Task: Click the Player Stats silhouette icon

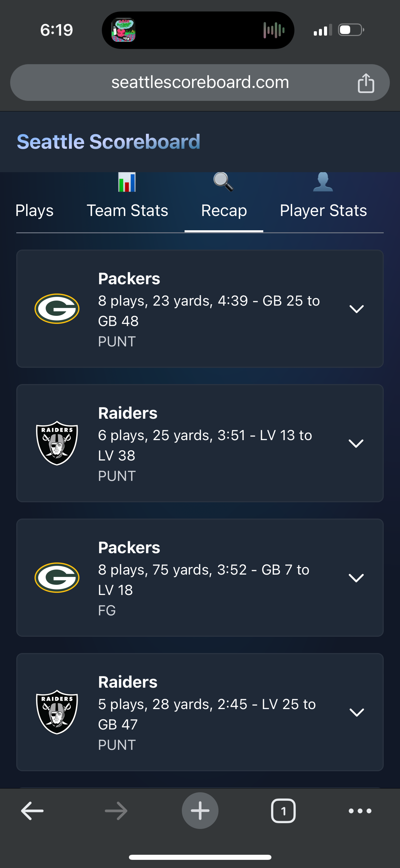Action: [x=323, y=182]
